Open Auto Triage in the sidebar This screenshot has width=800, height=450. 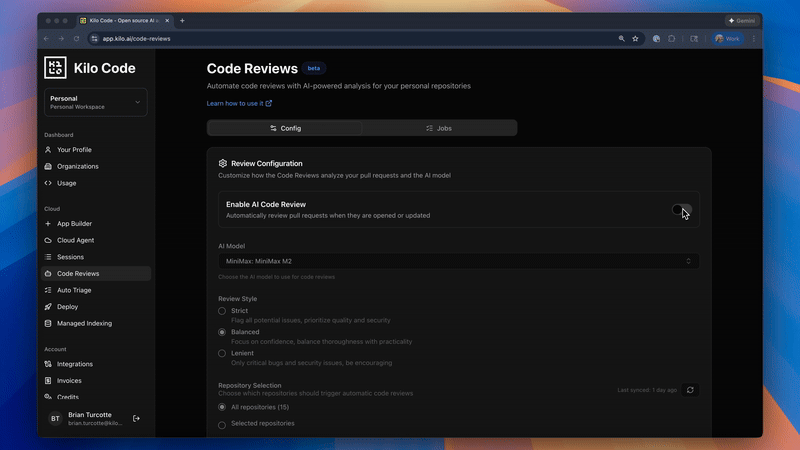point(74,290)
